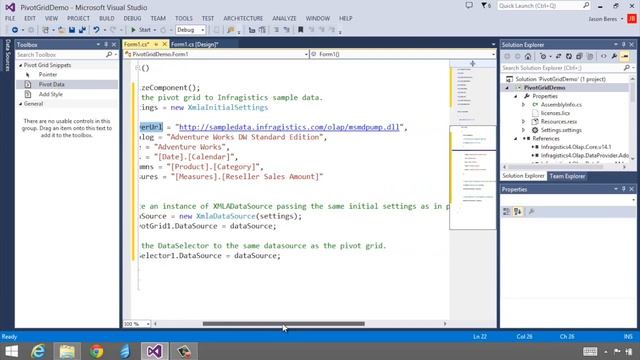Toggle auto-hide pin on Toolbox panel
The image size is (640, 360).
(106, 44)
